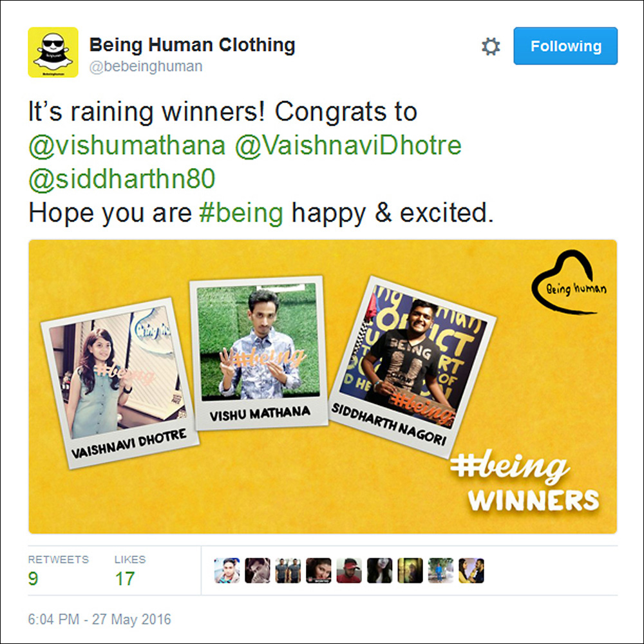Open the gear settings menu beside Following

click(x=490, y=46)
